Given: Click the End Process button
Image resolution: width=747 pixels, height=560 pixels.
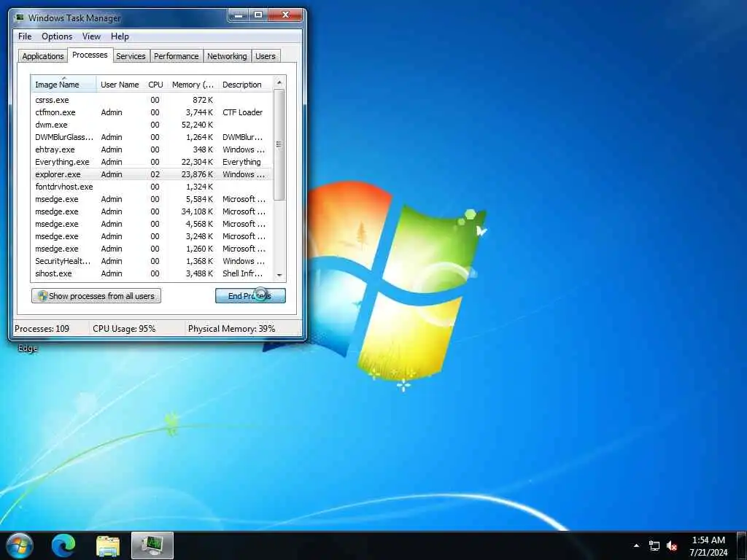Looking at the screenshot, I should point(251,296).
